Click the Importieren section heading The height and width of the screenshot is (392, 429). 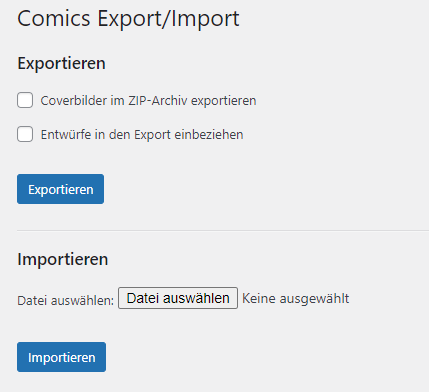pos(63,259)
